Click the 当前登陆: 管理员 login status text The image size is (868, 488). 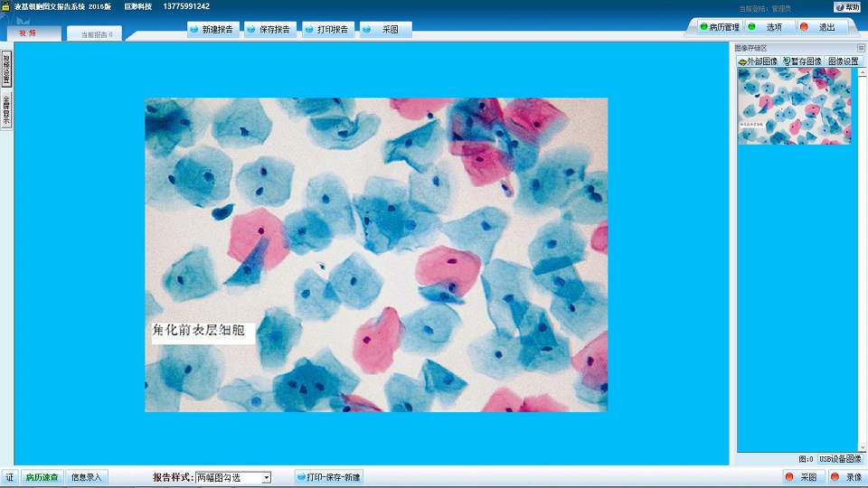765,9
